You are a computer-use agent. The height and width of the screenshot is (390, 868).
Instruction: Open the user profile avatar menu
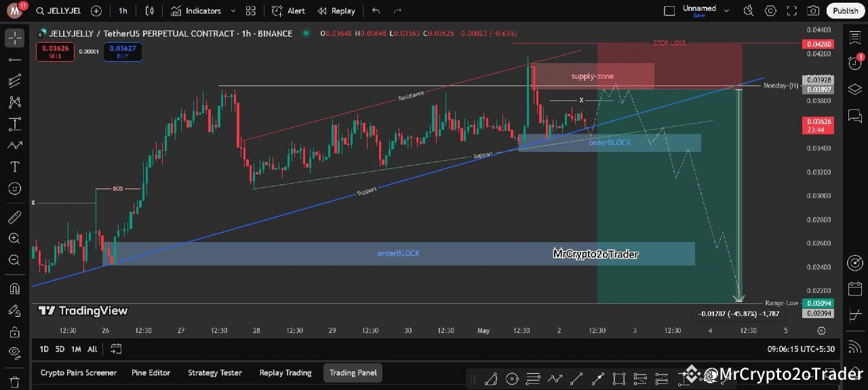pyautogui.click(x=15, y=10)
